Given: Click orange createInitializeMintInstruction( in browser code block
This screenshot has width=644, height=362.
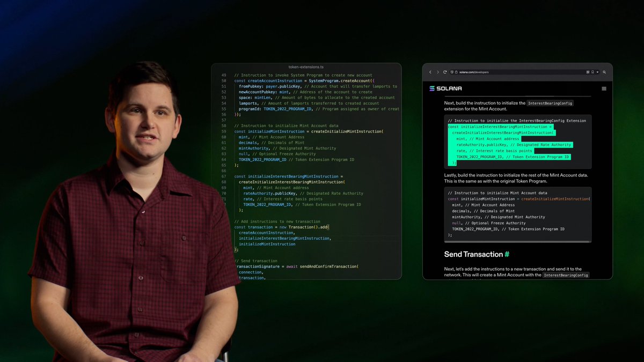Looking at the screenshot, I should (x=555, y=199).
